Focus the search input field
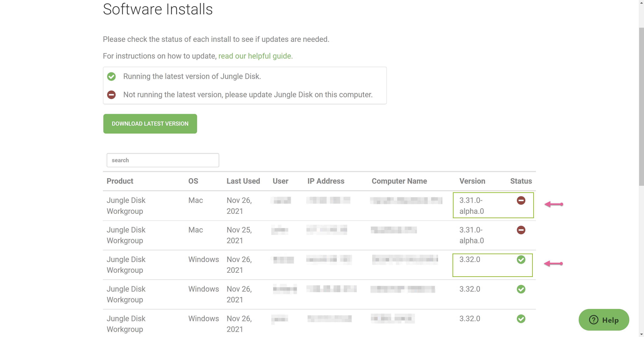 [x=163, y=160]
